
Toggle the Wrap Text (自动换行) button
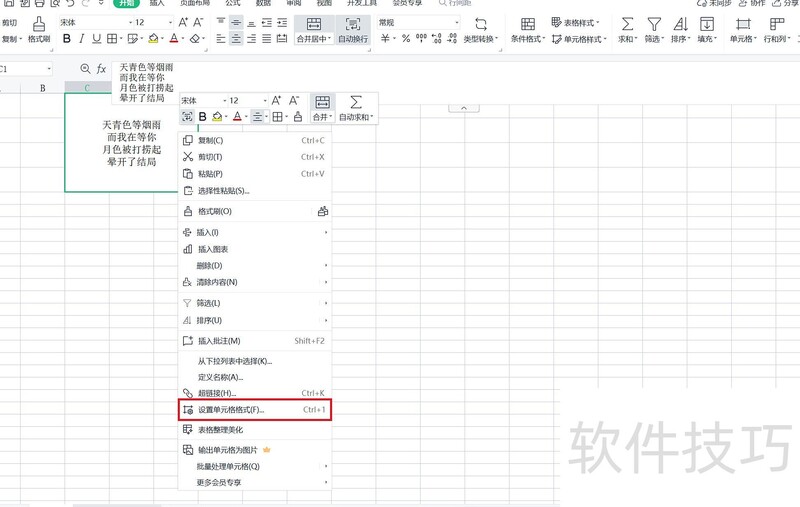[x=353, y=30]
